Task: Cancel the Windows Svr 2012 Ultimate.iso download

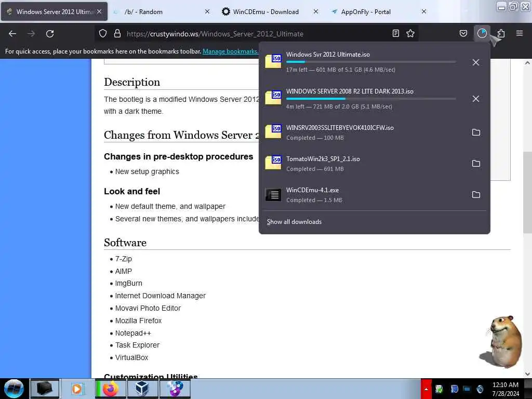Action: pyautogui.click(x=476, y=62)
